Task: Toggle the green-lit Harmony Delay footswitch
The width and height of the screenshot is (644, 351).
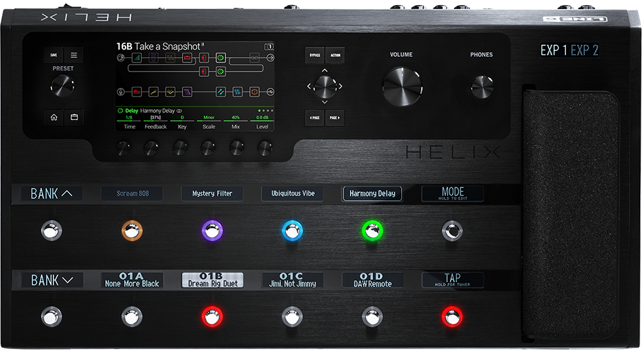Action: (x=372, y=231)
